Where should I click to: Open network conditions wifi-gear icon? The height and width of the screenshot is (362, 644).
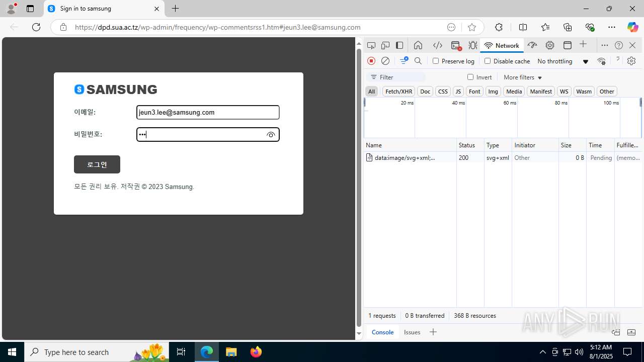(x=601, y=61)
